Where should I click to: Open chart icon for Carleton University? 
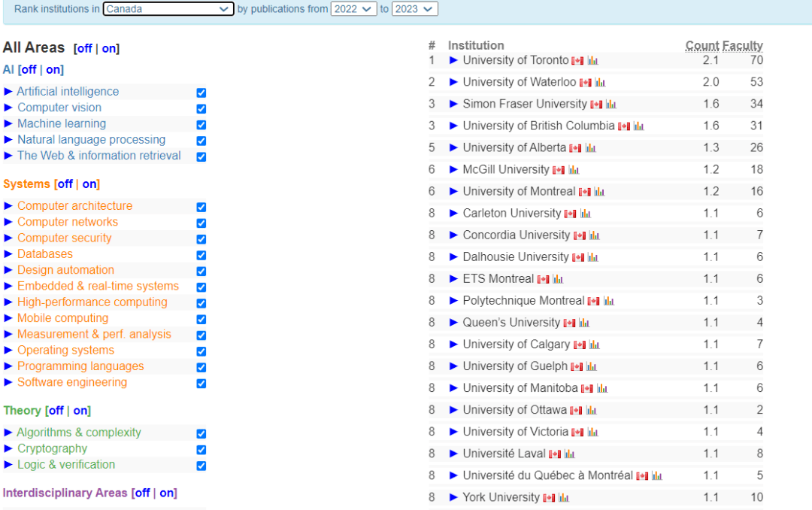tap(586, 214)
